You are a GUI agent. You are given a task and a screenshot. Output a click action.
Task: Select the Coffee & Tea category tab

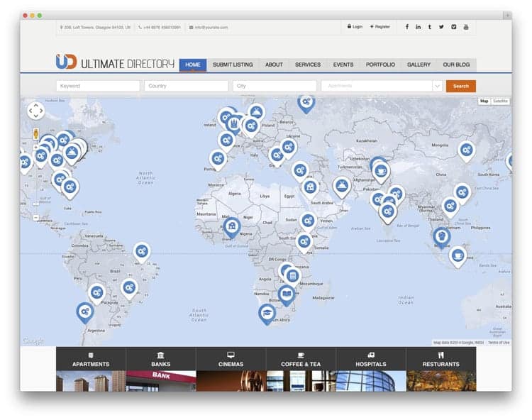point(301,360)
